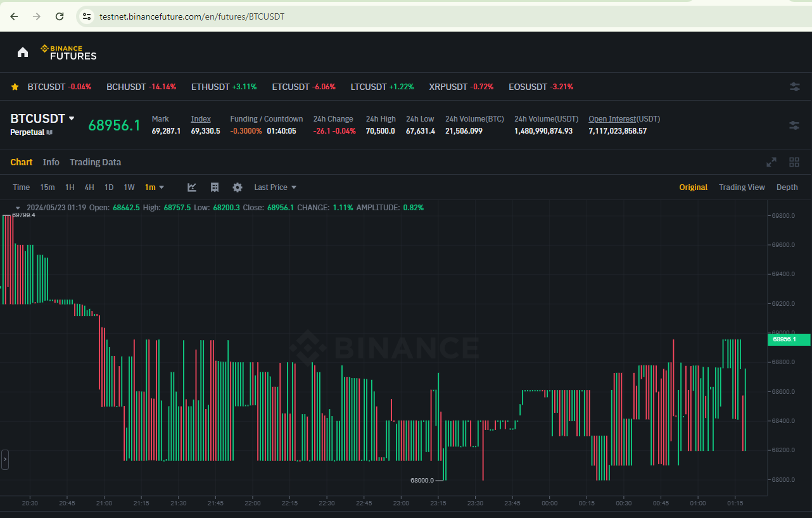Viewport: 812px width, 518px height.
Task: Select the Trading View chart
Action: [x=742, y=187]
